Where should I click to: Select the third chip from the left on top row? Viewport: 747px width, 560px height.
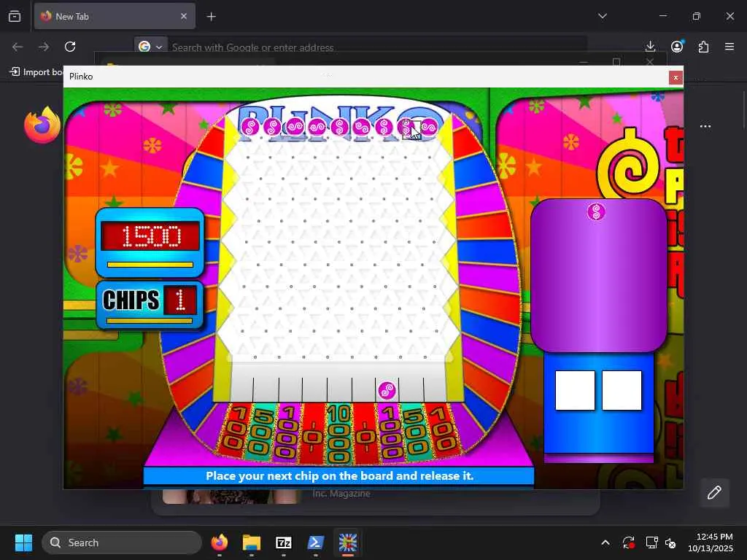click(x=295, y=127)
